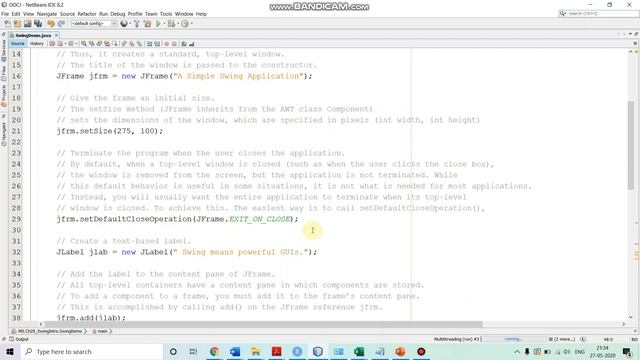Open File Explorer from the taskbar
The width and height of the screenshot is (640, 360).
(256, 351)
